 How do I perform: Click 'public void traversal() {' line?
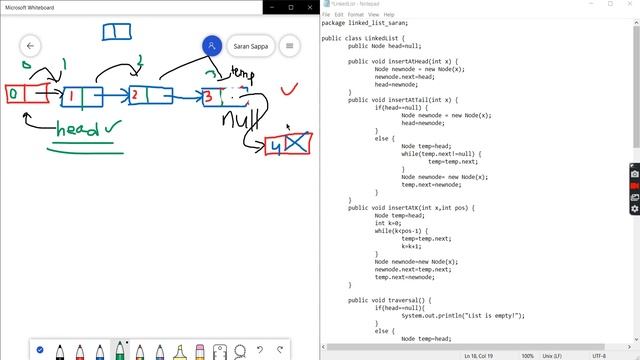coord(389,300)
